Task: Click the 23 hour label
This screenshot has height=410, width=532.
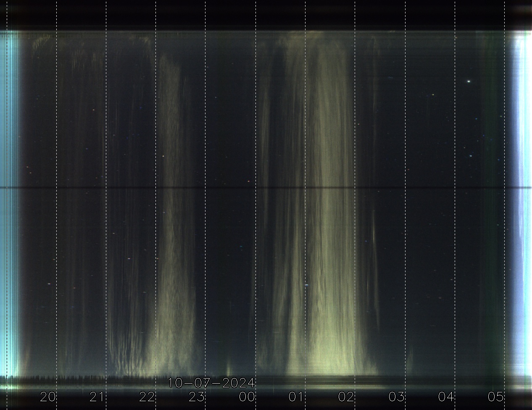Action: pyautogui.click(x=197, y=397)
